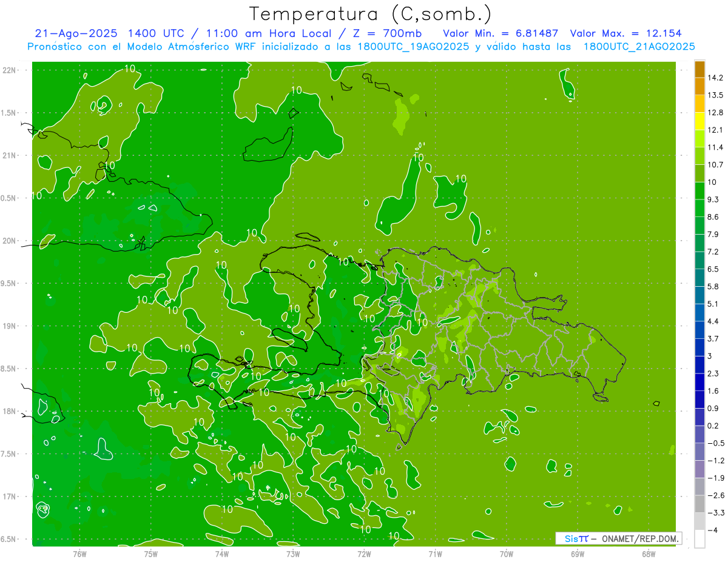The image size is (728, 562).
Task: Click the '73W' longitude axis label
Action: click(x=293, y=554)
